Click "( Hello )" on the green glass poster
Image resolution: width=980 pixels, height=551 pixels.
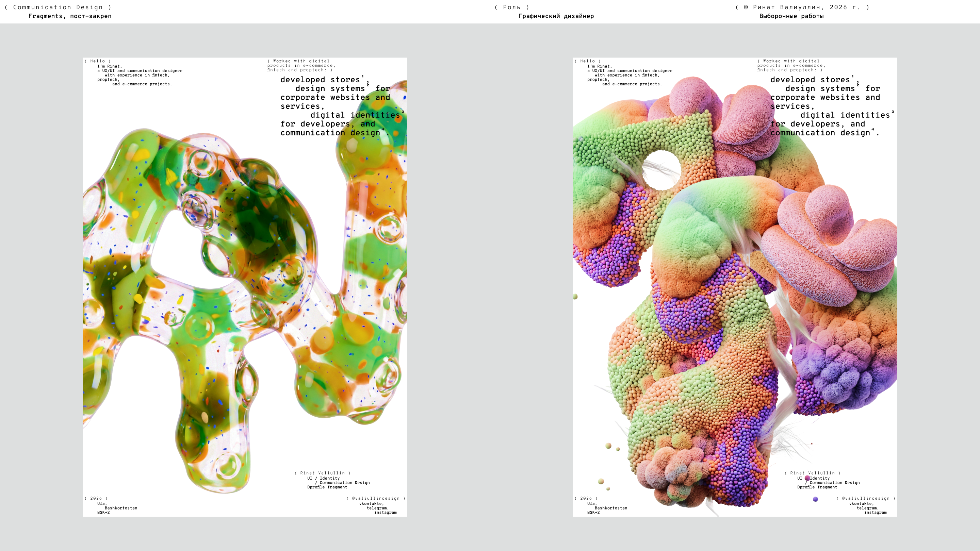97,61
